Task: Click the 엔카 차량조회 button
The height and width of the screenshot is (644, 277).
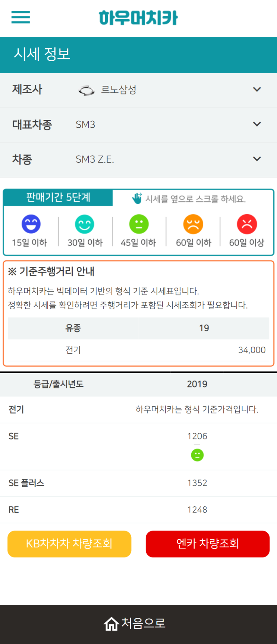Action: (x=208, y=544)
